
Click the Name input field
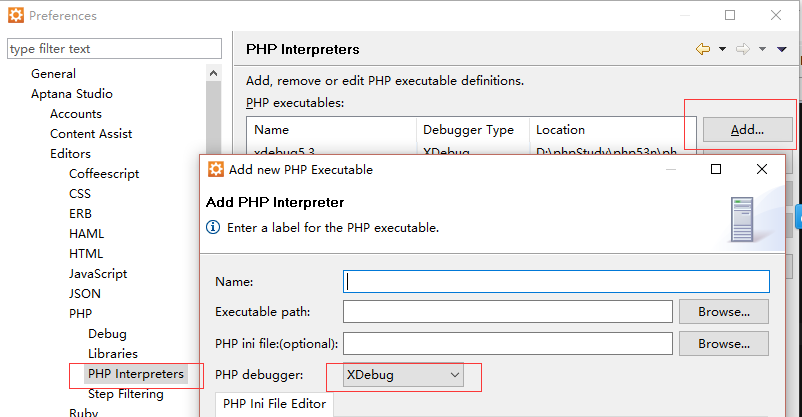556,282
